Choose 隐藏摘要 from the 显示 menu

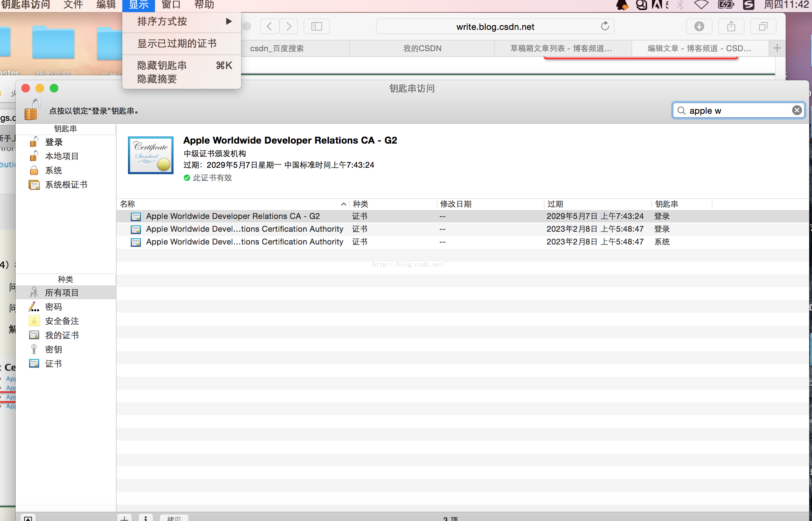coord(182,79)
